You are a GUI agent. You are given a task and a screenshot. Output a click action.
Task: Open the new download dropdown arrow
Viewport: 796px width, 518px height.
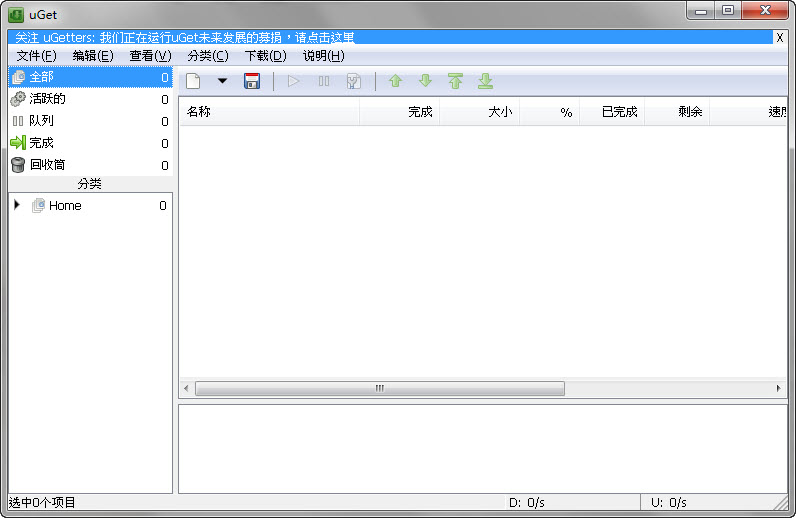[x=222, y=81]
